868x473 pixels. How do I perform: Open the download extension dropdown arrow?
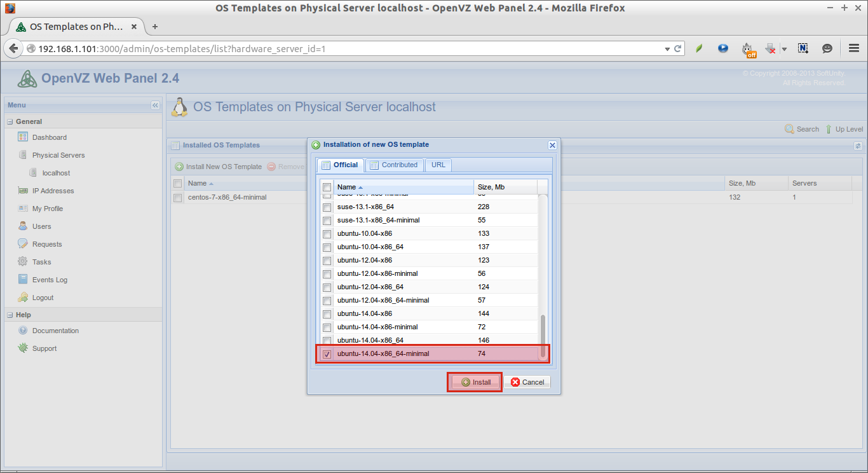click(x=784, y=49)
